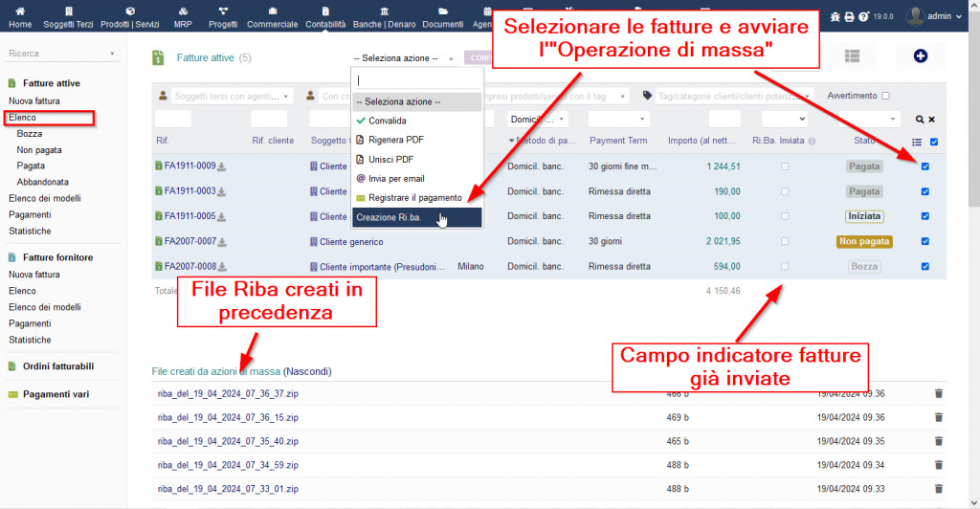The height and width of the screenshot is (509, 980).
Task: Delete riba_del_19_04_2024_07_36_15.zip with trash icon
Action: pos(938,417)
